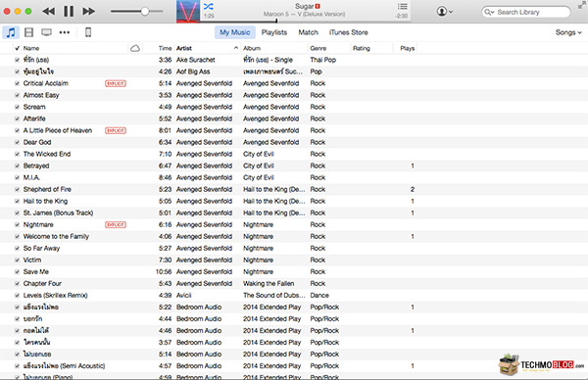Sort by the Time column header
The width and height of the screenshot is (588, 380).
[165, 48]
